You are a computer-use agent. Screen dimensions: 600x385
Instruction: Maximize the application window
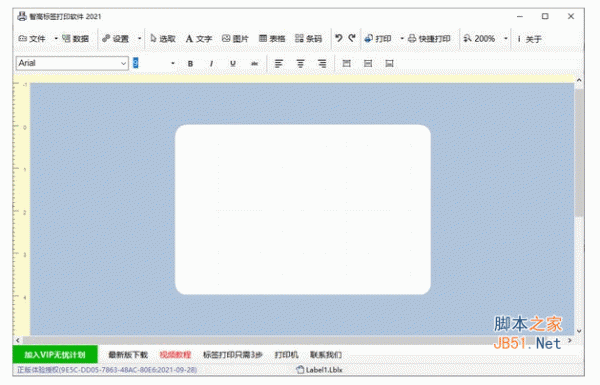pos(545,16)
